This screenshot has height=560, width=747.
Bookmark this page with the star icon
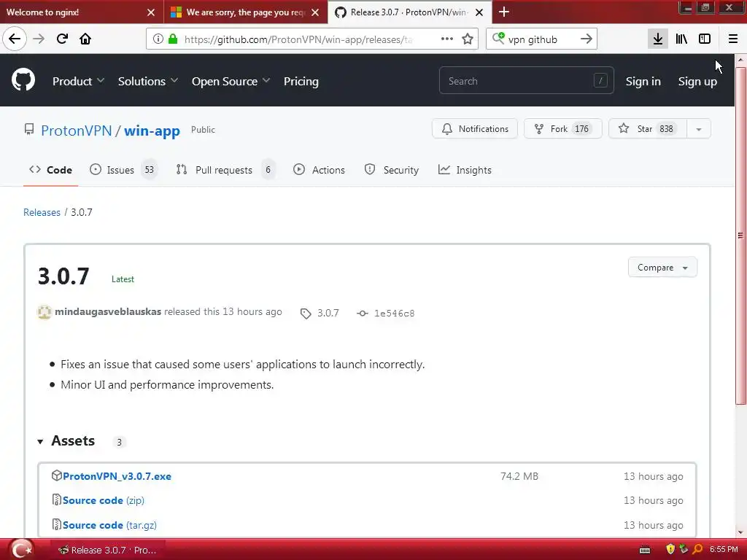468,39
